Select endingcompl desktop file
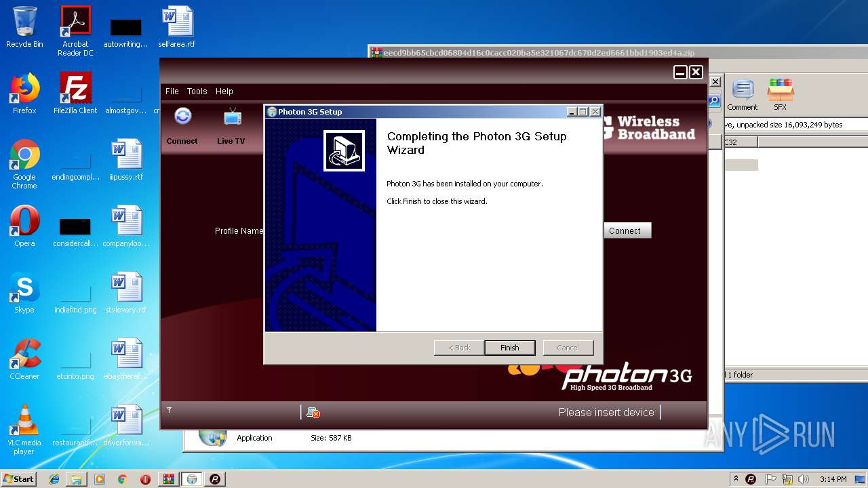 tap(75, 165)
